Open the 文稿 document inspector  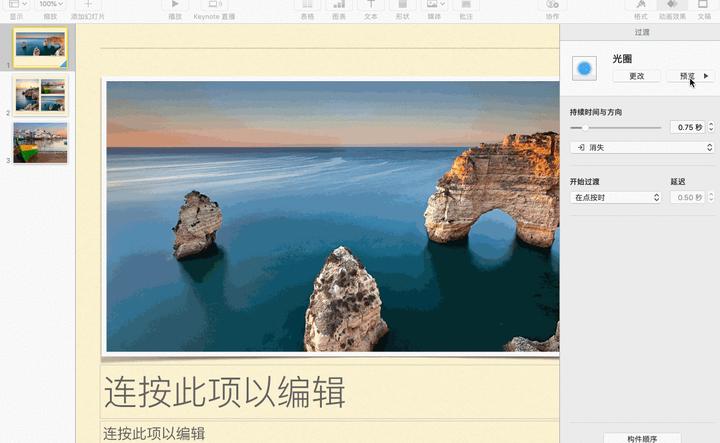(703, 4)
